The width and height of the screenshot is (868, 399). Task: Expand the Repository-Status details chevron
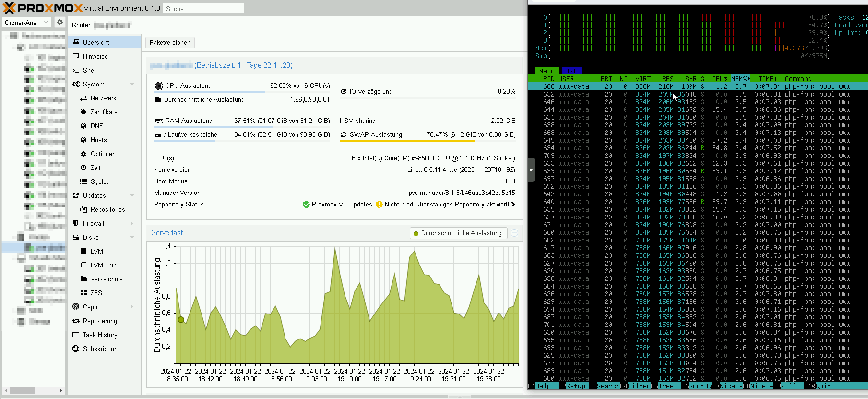(x=513, y=204)
